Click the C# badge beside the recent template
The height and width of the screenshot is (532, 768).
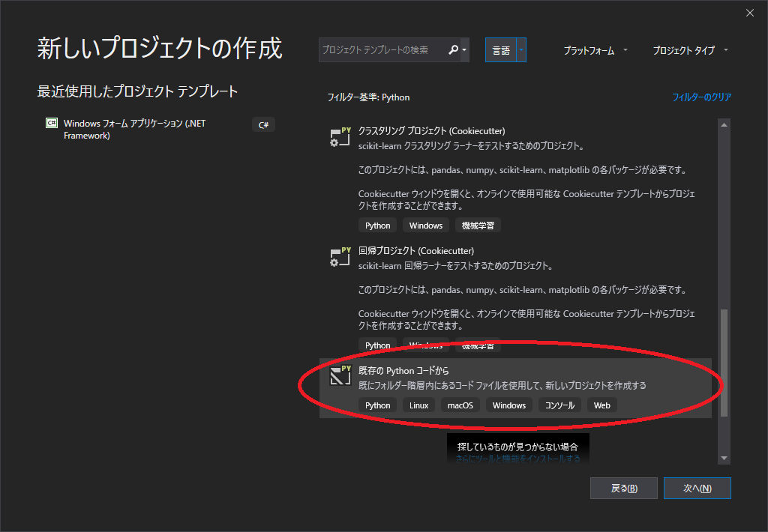click(x=263, y=124)
